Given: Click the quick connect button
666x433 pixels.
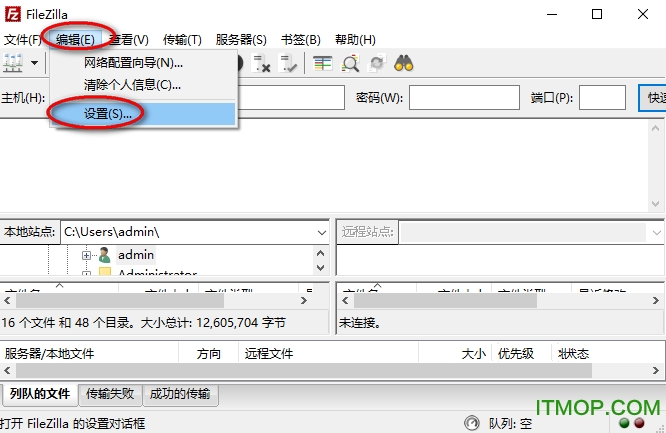Looking at the screenshot, I should pos(652,98).
